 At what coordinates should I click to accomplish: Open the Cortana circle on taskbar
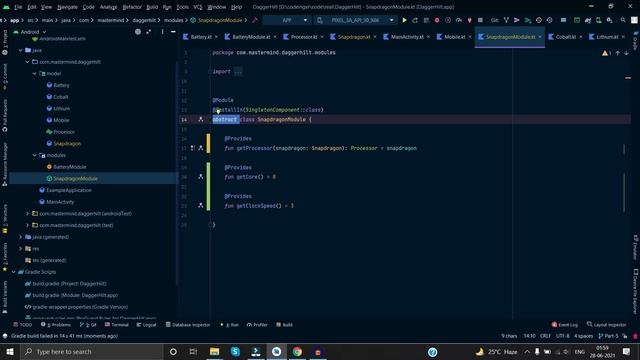[x=173, y=351]
